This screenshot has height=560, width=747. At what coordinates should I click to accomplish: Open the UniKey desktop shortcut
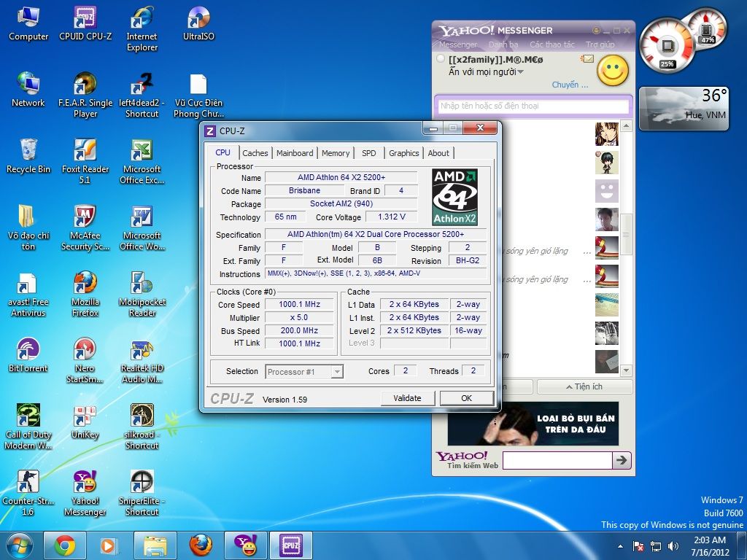[x=85, y=421]
